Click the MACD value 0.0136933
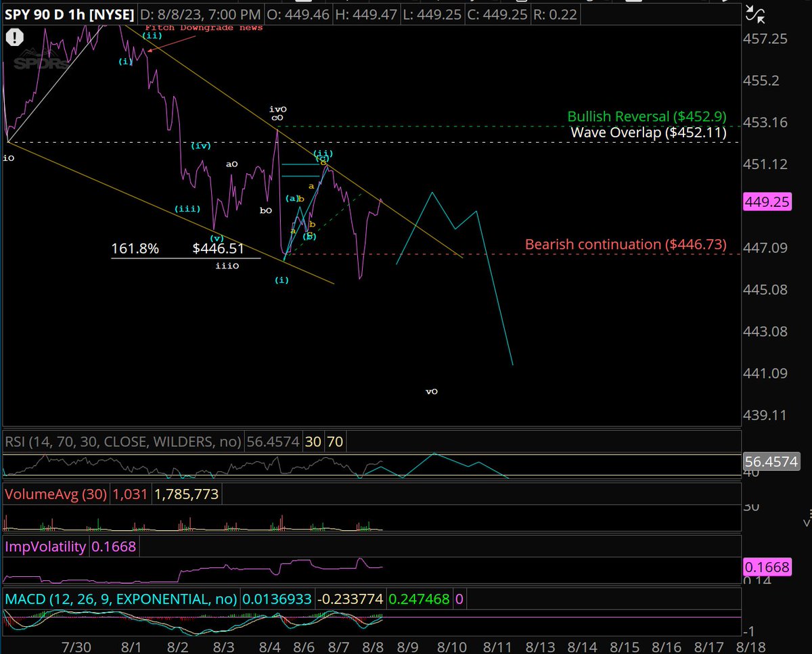Viewport: 812px width, 654px height. (x=276, y=599)
